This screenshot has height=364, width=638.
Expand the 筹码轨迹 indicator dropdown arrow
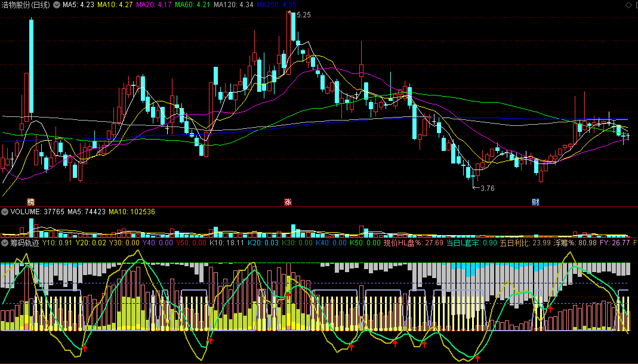[4, 243]
